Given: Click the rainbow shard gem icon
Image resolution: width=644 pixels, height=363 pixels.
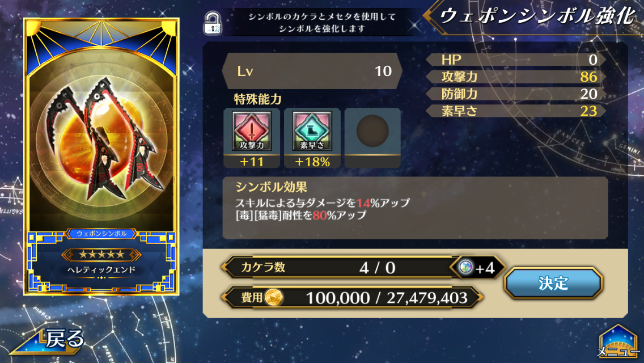Looking at the screenshot, I should pyautogui.click(x=465, y=268).
